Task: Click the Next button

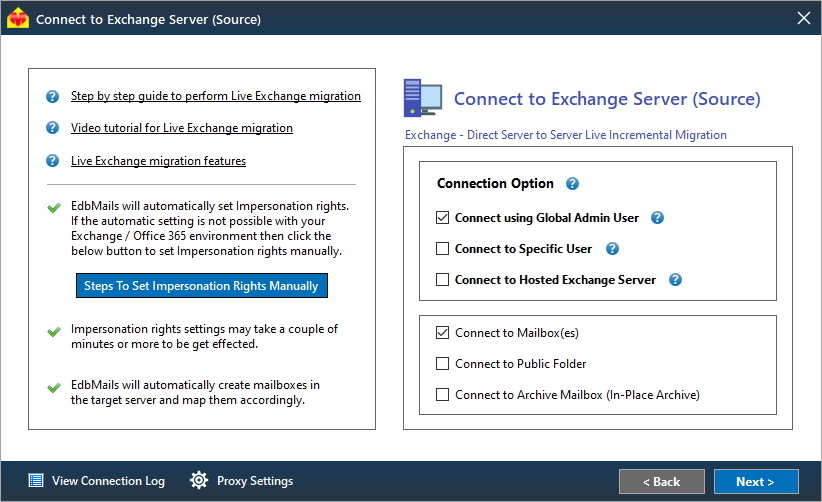Action: [756, 481]
